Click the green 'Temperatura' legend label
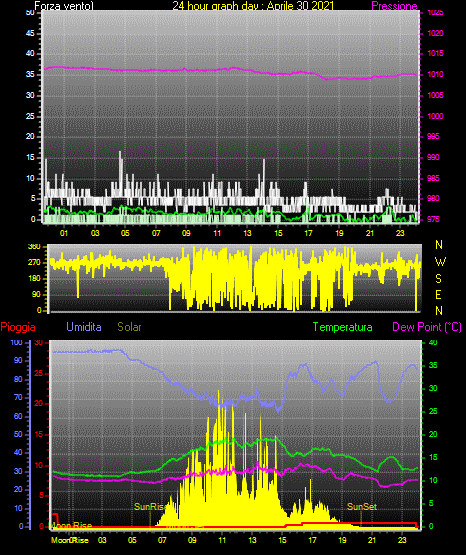 (x=343, y=327)
